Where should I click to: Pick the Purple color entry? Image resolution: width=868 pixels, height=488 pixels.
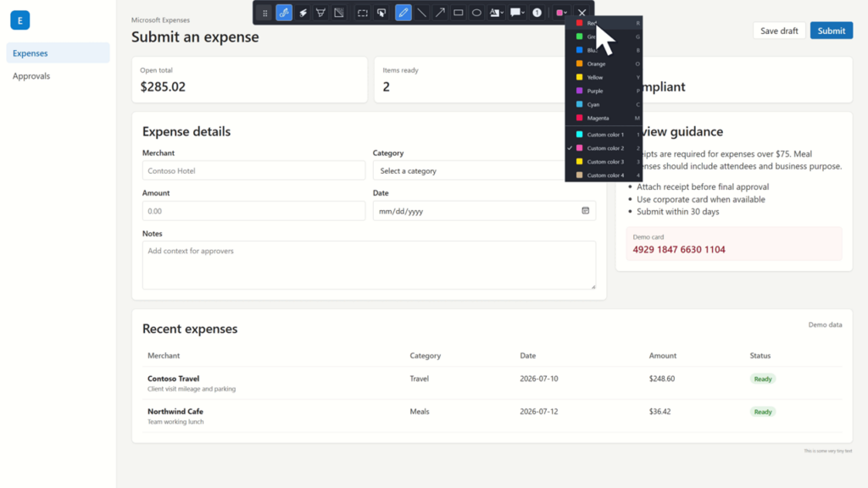[x=604, y=91]
